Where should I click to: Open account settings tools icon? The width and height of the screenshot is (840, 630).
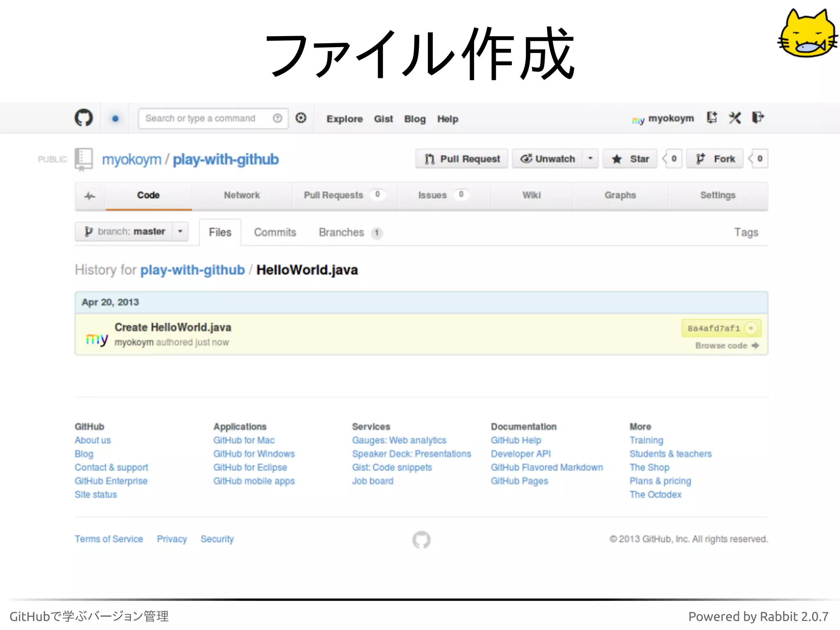tap(735, 118)
